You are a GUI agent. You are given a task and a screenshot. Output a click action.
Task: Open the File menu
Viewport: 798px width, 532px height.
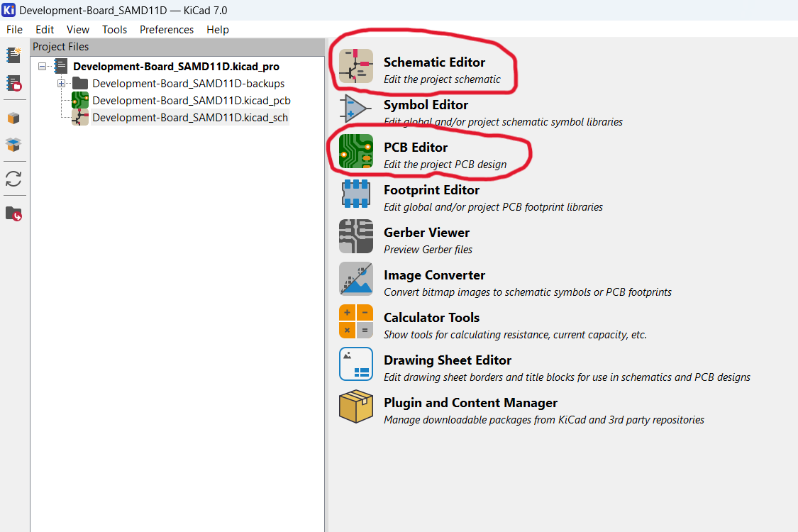pyautogui.click(x=14, y=30)
